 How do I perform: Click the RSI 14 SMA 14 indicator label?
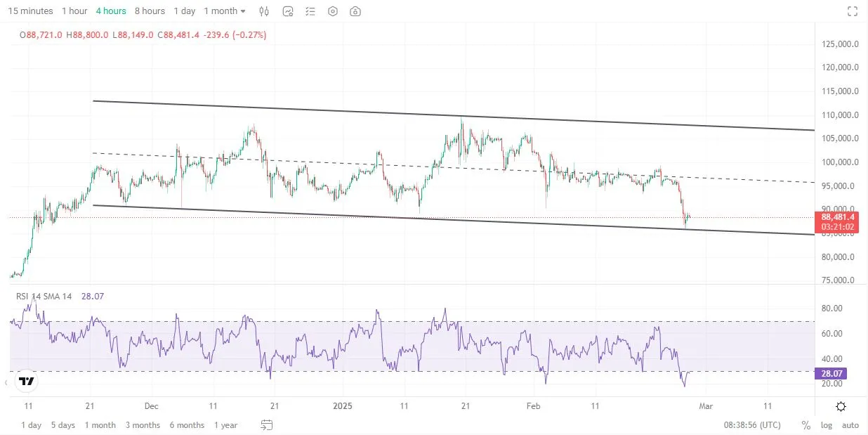(x=44, y=297)
